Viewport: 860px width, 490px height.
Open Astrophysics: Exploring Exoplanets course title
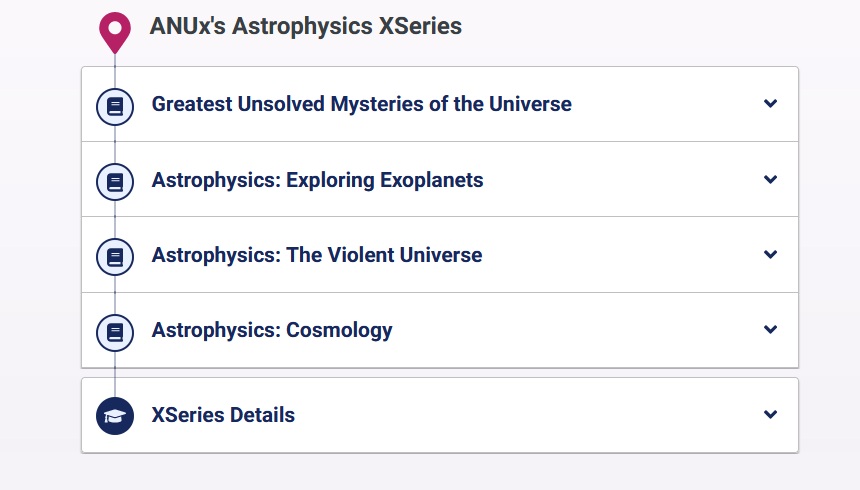pos(317,180)
